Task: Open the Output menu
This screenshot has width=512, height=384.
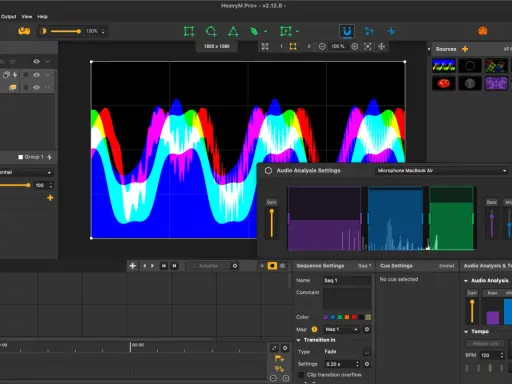Action: point(8,17)
